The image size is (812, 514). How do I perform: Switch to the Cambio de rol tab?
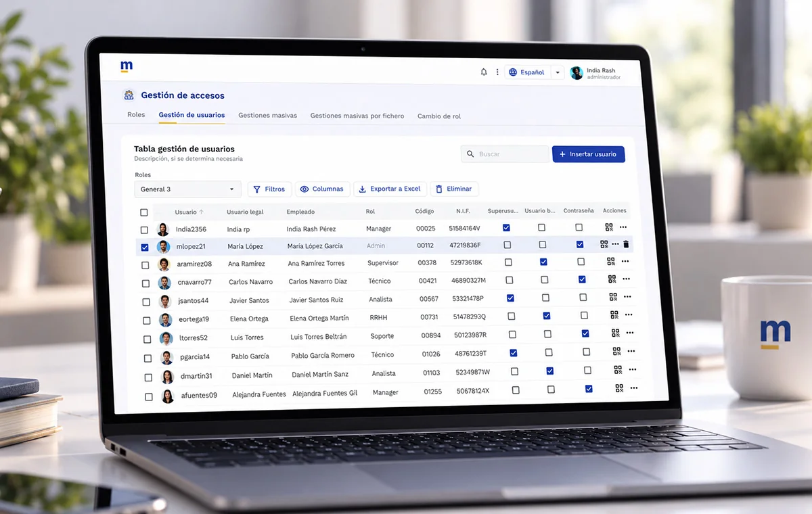click(x=439, y=116)
